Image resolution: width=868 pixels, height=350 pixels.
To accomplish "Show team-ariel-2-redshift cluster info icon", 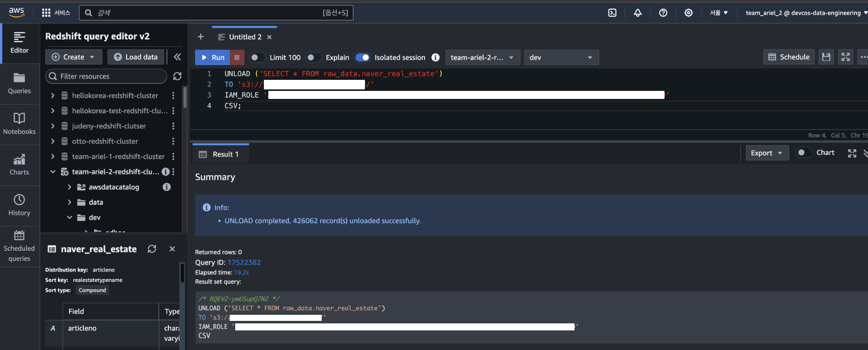I will click(165, 172).
